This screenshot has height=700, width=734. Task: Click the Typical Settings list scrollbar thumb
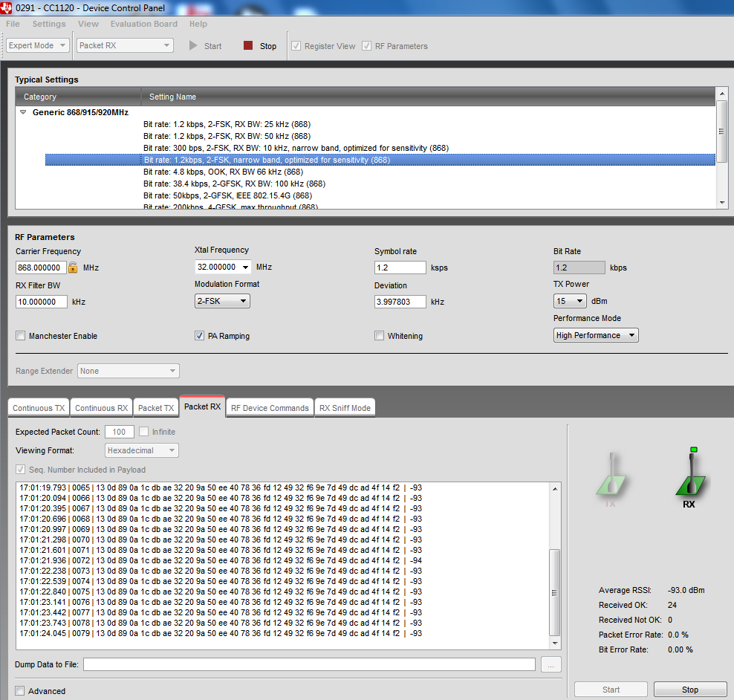coord(722,132)
